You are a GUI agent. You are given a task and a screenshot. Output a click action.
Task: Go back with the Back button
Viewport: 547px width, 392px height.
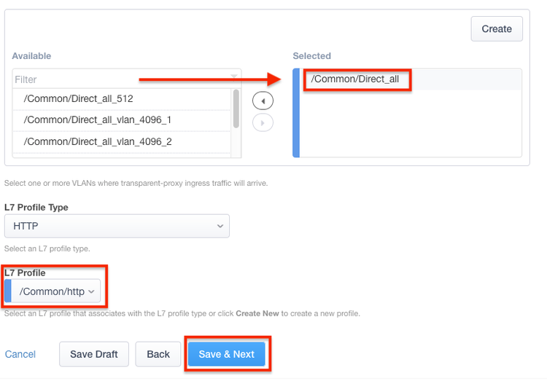[x=158, y=354]
